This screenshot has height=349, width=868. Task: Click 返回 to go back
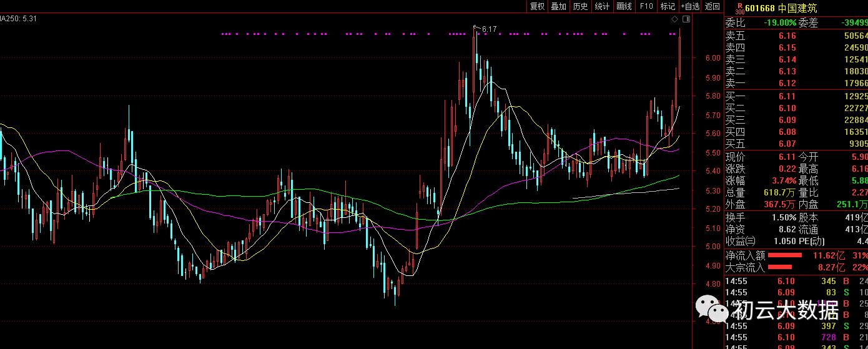(713, 6)
